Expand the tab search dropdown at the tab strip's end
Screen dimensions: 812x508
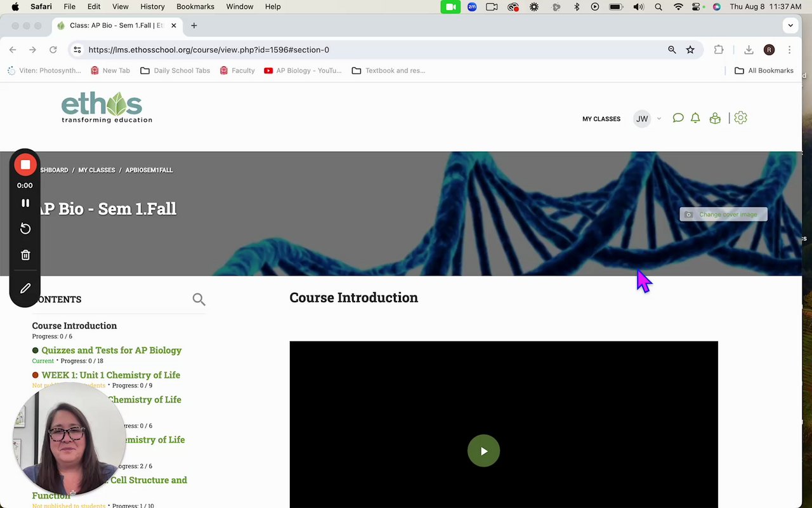click(790, 25)
